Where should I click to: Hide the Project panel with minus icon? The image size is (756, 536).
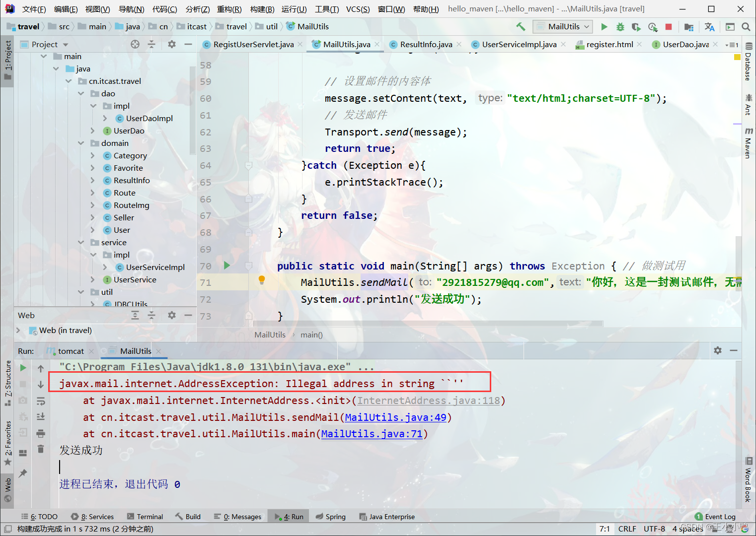pyautogui.click(x=188, y=44)
